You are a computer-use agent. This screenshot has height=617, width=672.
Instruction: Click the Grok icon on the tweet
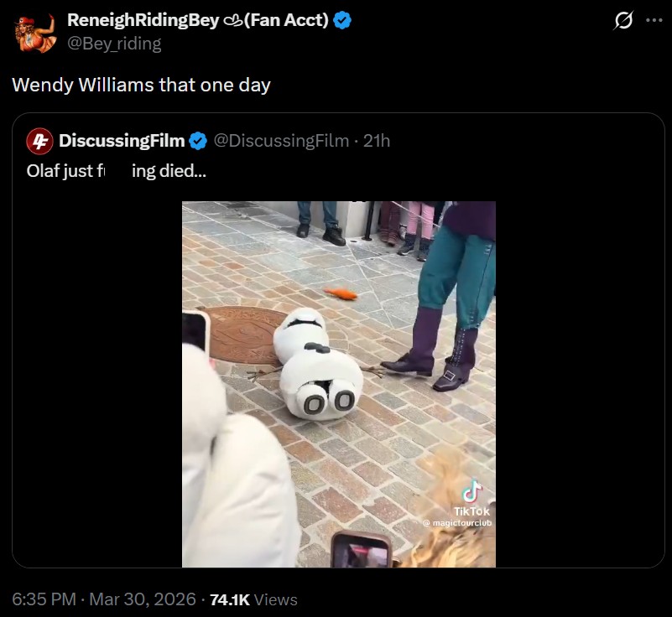[x=623, y=21]
